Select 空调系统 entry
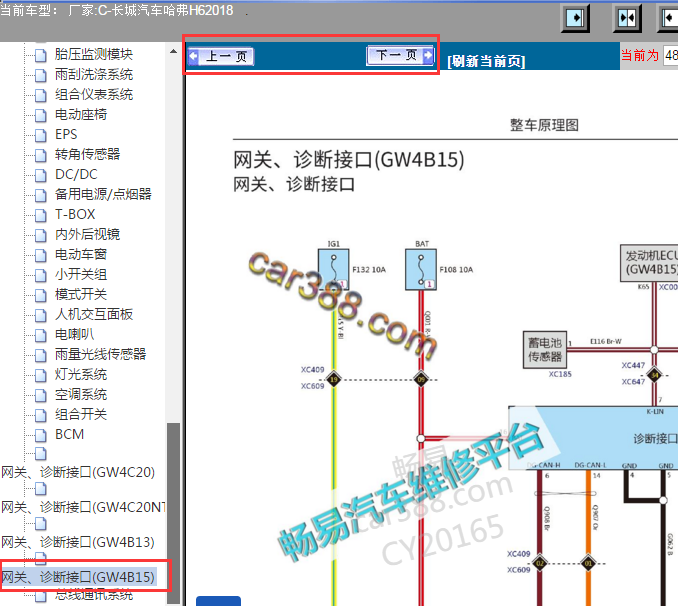The image size is (678, 606). point(80,394)
